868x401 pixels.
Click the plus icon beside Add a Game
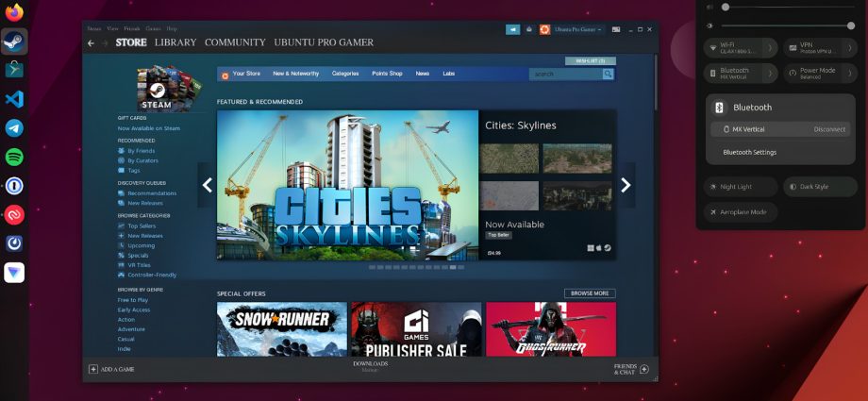(93, 369)
